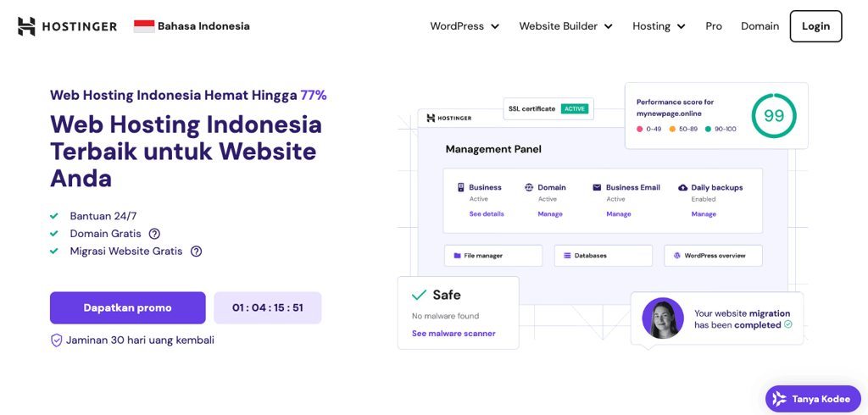Click Daily backups cloud icon
This screenshot has width=868, height=415.
(x=682, y=187)
